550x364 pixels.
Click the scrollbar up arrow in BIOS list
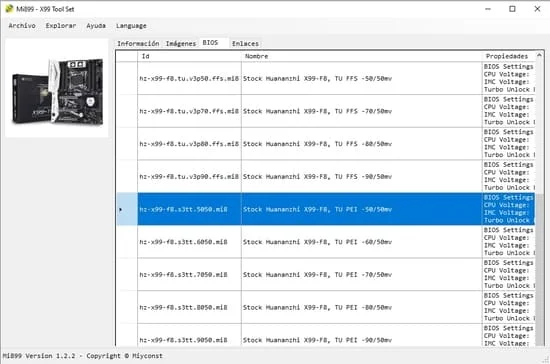(539, 56)
